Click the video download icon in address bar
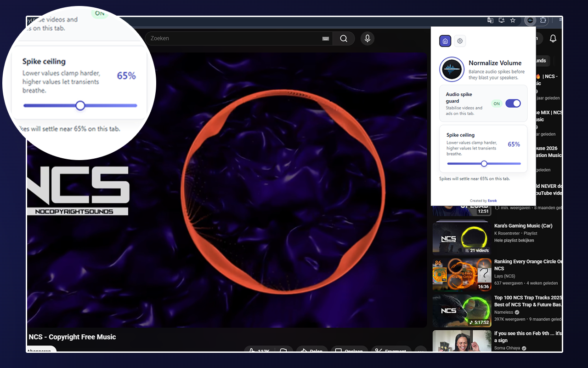 501,20
